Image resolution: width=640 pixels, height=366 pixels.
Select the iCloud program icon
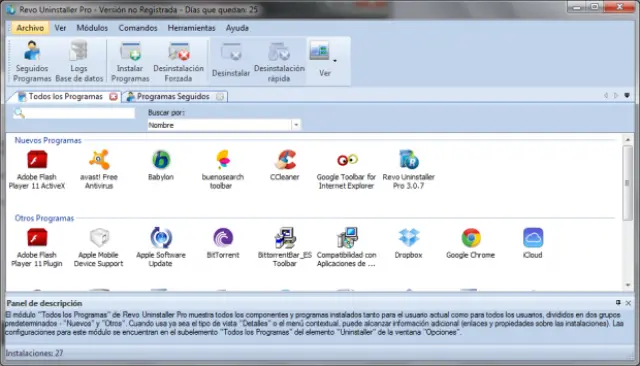point(533,244)
